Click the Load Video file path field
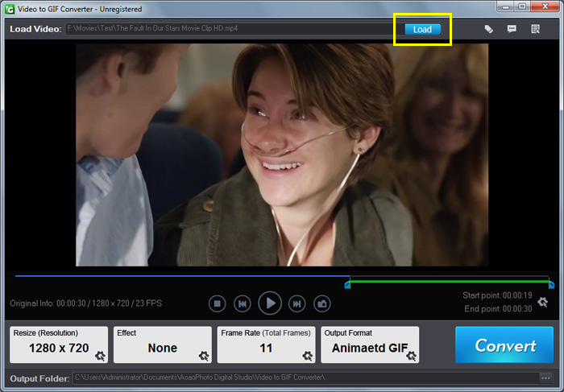Screen dimensions: 564x392 234,29
